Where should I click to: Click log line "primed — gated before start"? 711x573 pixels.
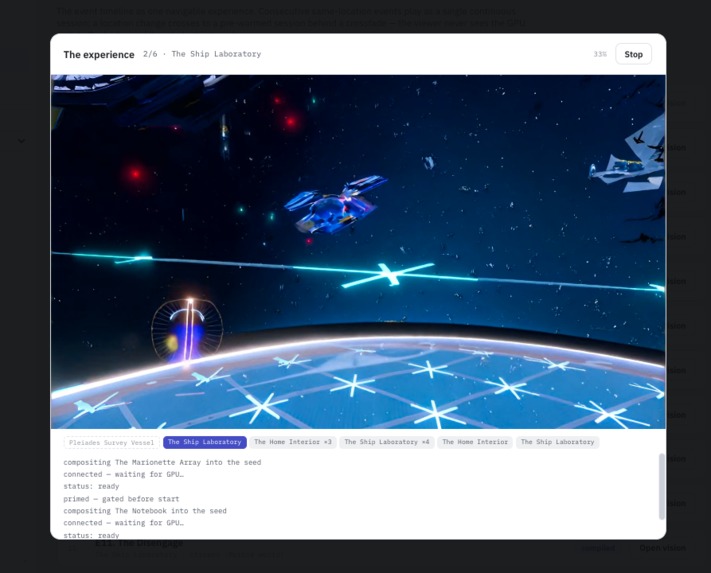click(x=122, y=499)
